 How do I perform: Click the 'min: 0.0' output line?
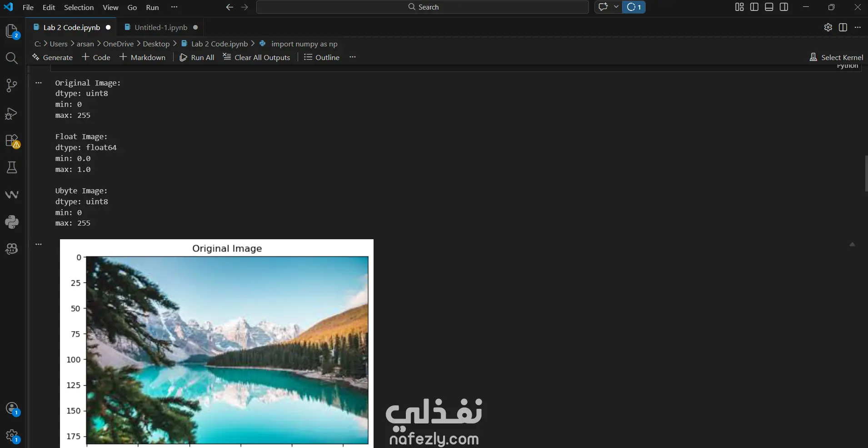[x=73, y=158]
